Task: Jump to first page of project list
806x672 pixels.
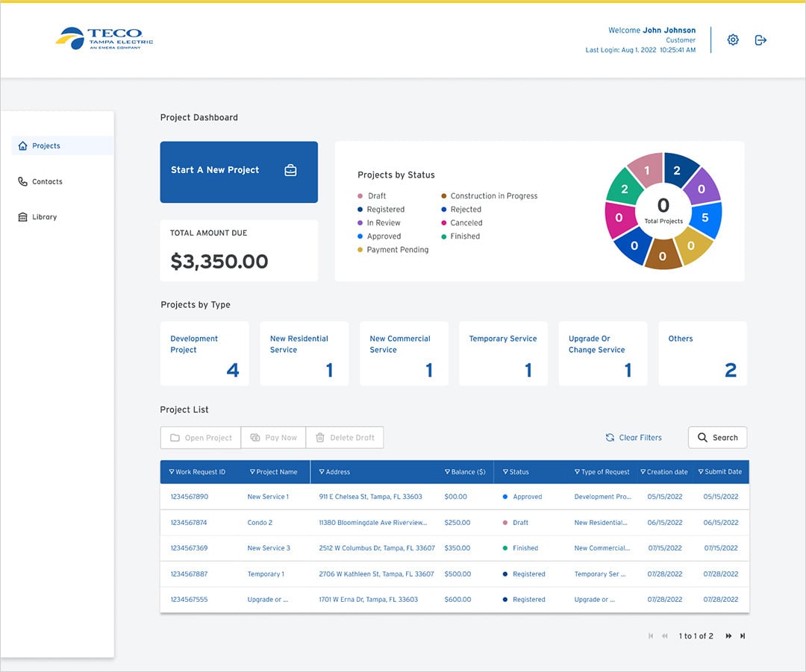Action: [x=651, y=636]
